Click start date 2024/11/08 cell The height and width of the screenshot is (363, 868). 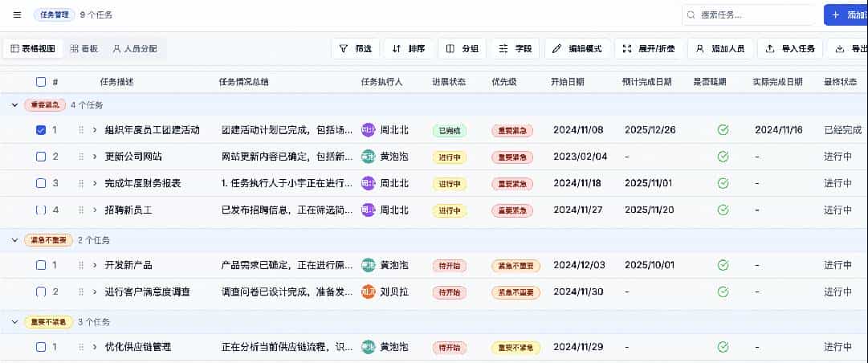click(578, 130)
